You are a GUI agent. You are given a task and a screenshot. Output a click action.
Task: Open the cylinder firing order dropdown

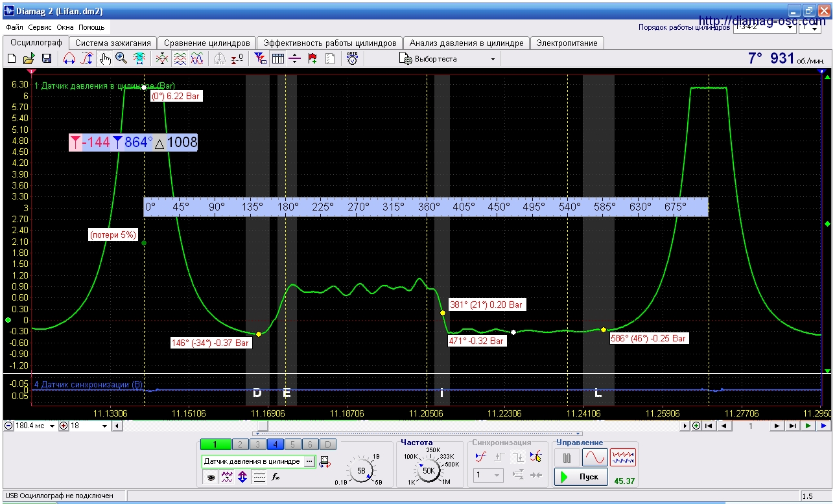764,27
